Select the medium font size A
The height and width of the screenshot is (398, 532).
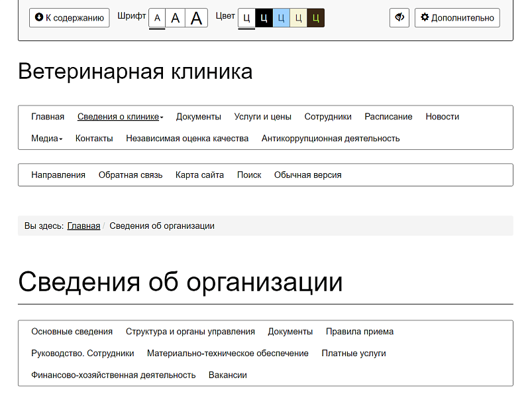point(176,18)
